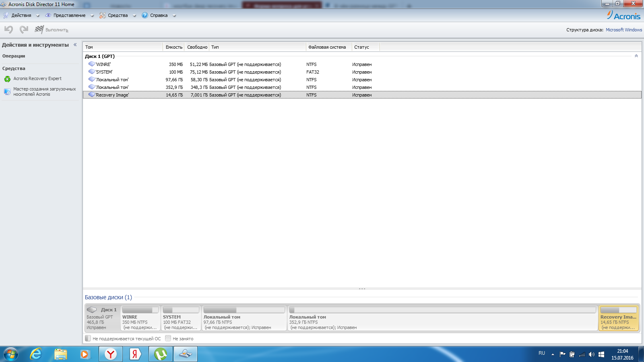Click the Redo arrow icon
The image size is (644, 362).
click(x=24, y=29)
